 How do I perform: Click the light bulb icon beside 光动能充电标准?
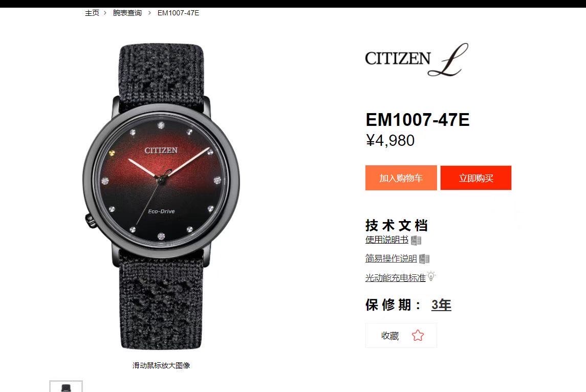[431, 276]
